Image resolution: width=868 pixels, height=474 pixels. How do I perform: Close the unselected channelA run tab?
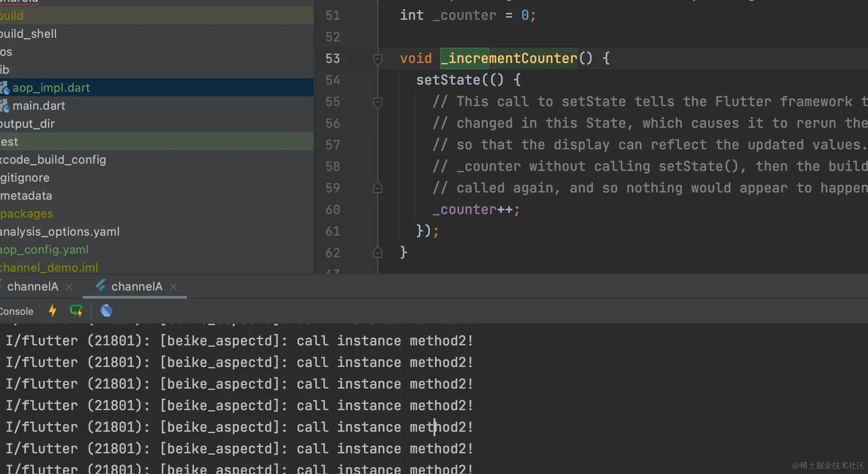(69, 286)
